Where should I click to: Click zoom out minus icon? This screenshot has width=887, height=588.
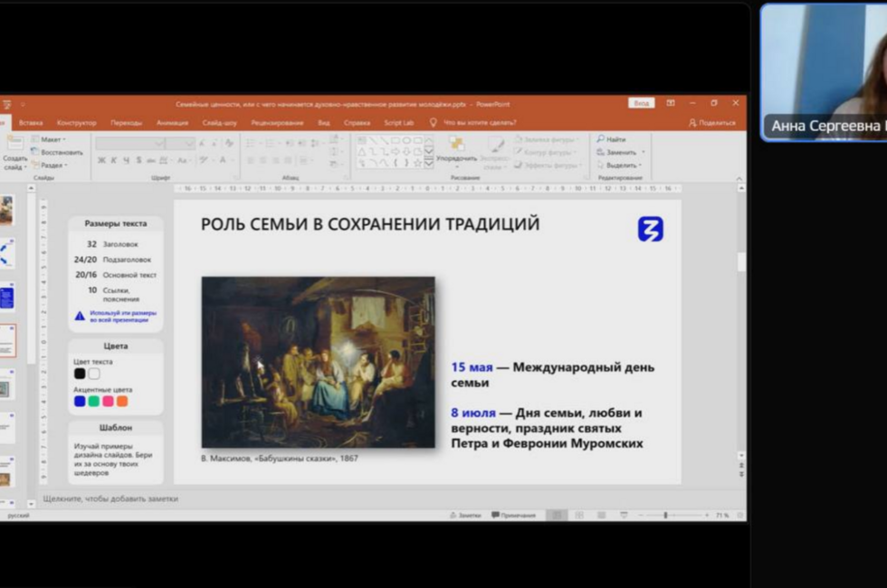[x=641, y=515]
